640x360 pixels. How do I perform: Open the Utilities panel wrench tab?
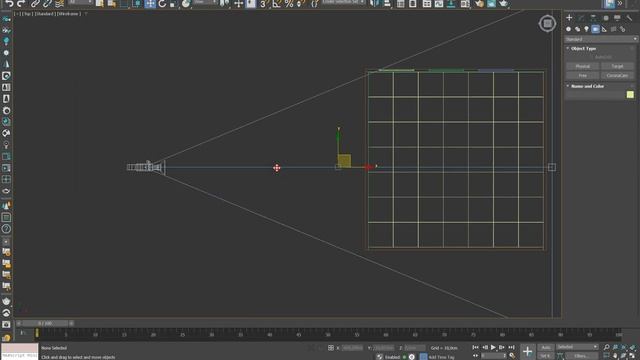pyautogui.click(x=629, y=18)
